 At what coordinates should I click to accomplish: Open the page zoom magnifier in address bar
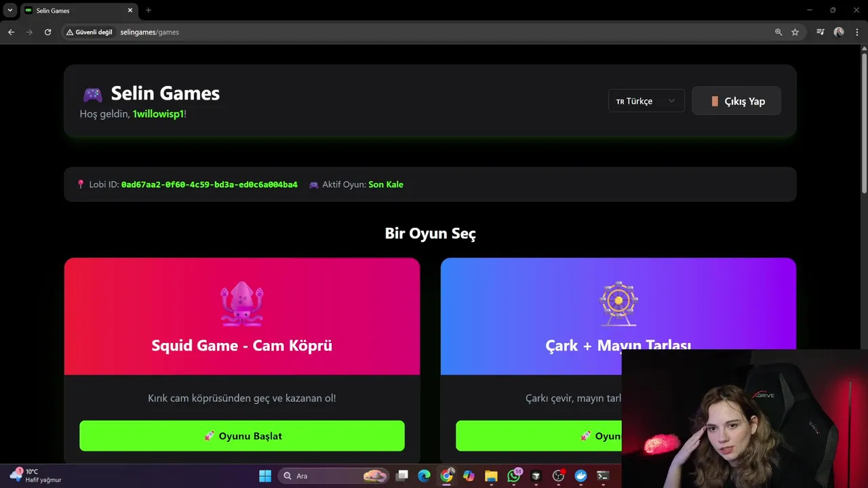tap(778, 32)
